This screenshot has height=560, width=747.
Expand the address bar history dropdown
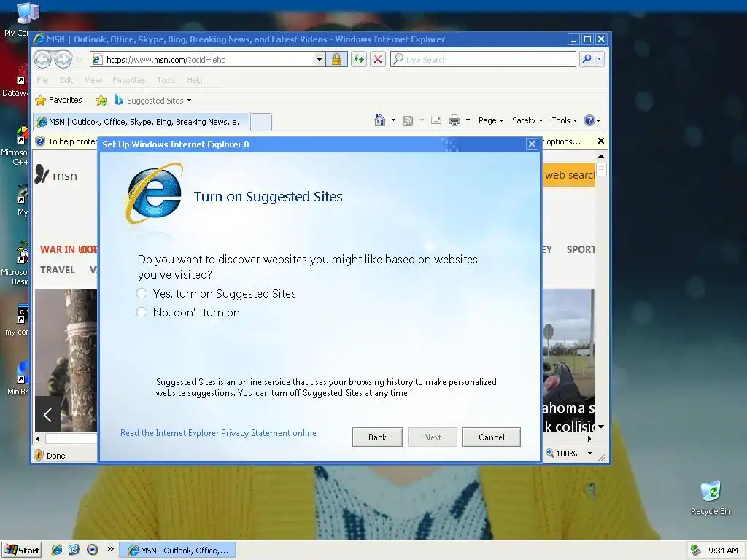point(320,60)
